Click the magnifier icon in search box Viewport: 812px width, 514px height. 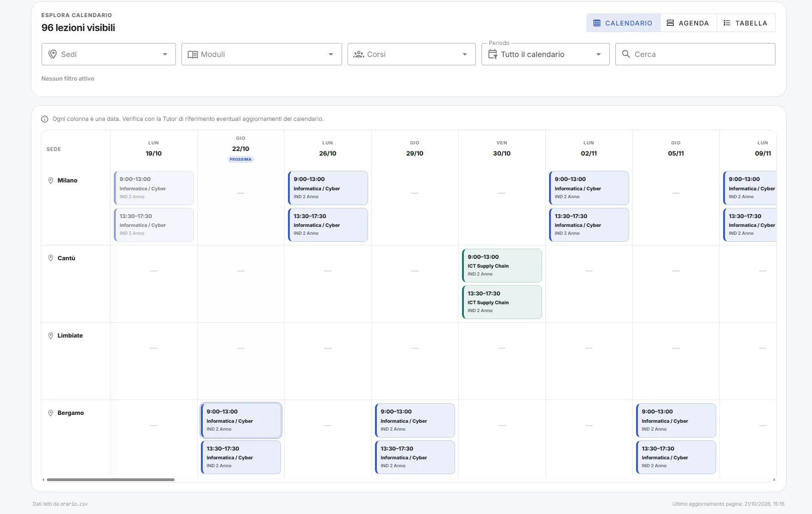coord(626,54)
